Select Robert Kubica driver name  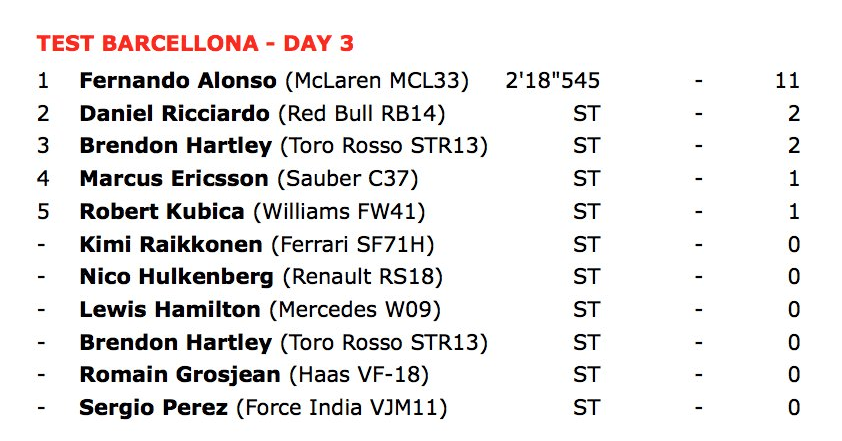pos(162,211)
